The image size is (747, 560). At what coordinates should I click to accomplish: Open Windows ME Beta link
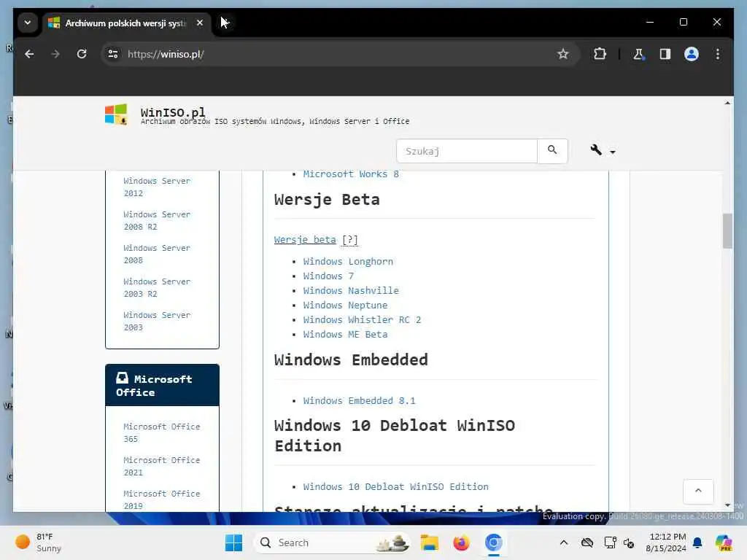click(345, 334)
